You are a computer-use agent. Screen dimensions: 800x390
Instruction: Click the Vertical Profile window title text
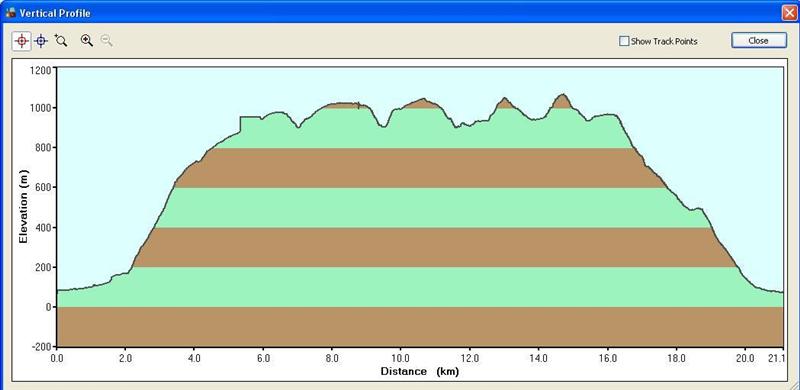pyautogui.click(x=55, y=13)
